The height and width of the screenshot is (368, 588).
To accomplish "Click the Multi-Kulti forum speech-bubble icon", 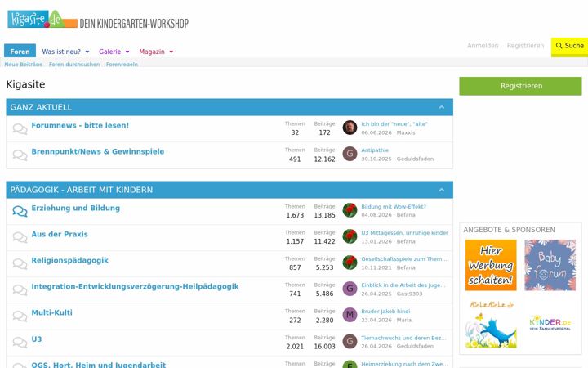I will [x=20, y=316].
